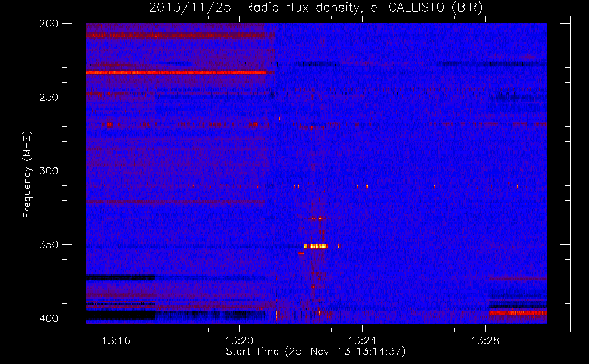This screenshot has width=589, height=364.
Task: Click the bright yellow burst near 350 MHz
Action: click(315, 246)
